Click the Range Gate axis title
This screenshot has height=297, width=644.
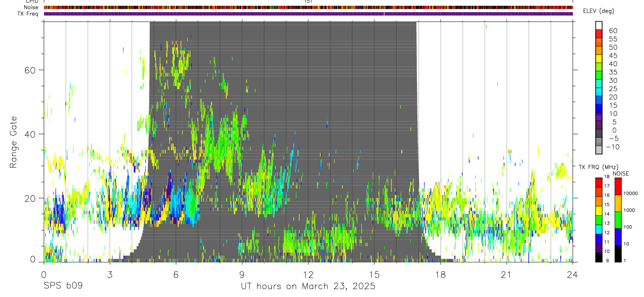[x=14, y=142]
